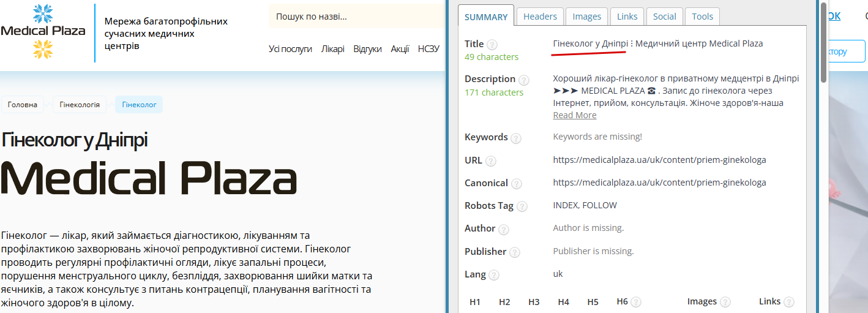This screenshot has width=868, height=313.
Task: Click Read More under the description
Action: [x=574, y=115]
